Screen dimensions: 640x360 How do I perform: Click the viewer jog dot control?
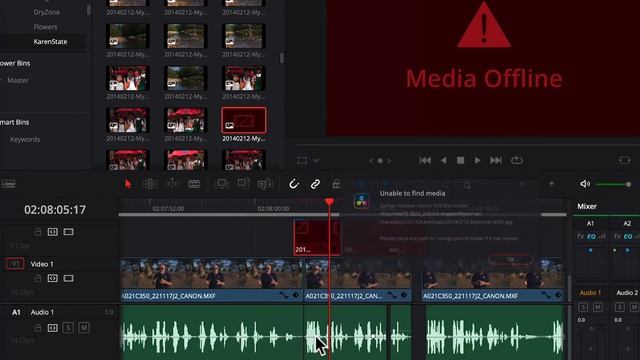coord(380,161)
